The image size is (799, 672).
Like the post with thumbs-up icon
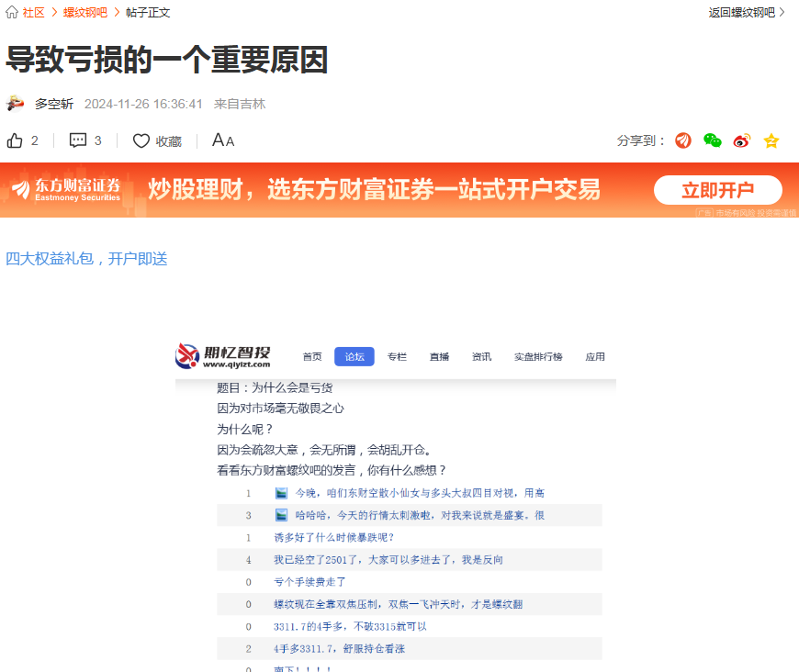[x=15, y=140]
